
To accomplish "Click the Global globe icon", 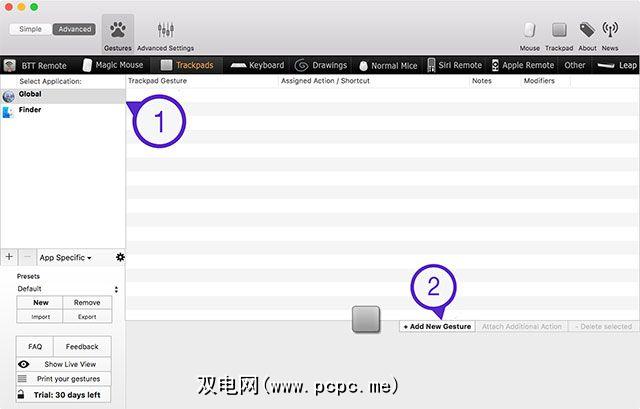I will [x=8, y=96].
